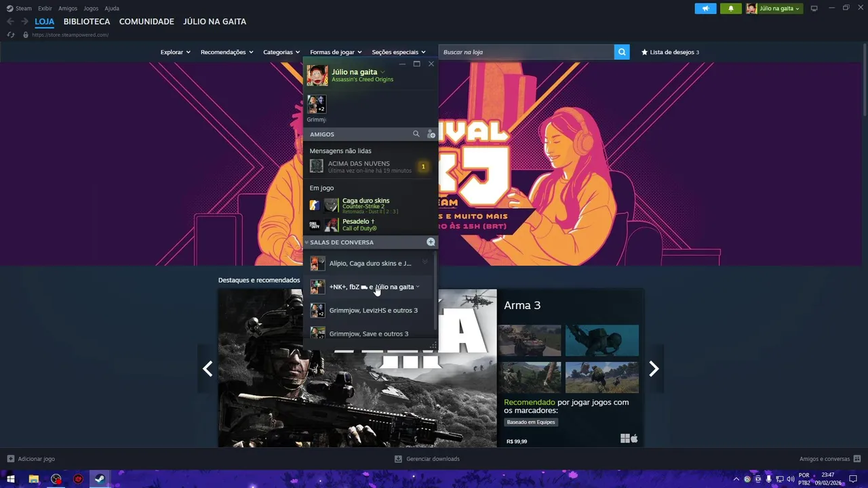Expand Formas de jogar dropdown
Image resolution: width=868 pixels, height=488 pixels.
click(336, 52)
